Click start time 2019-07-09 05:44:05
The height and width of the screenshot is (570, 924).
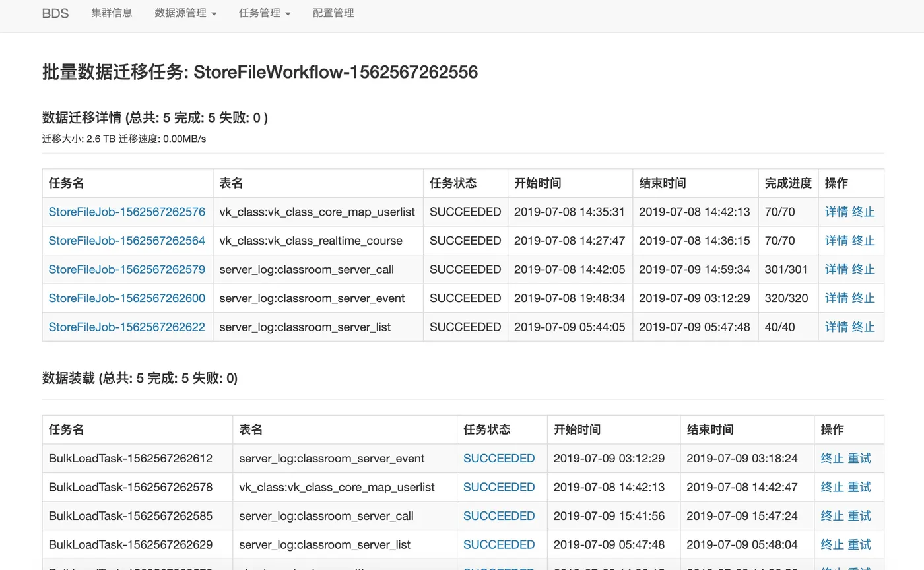tap(570, 327)
